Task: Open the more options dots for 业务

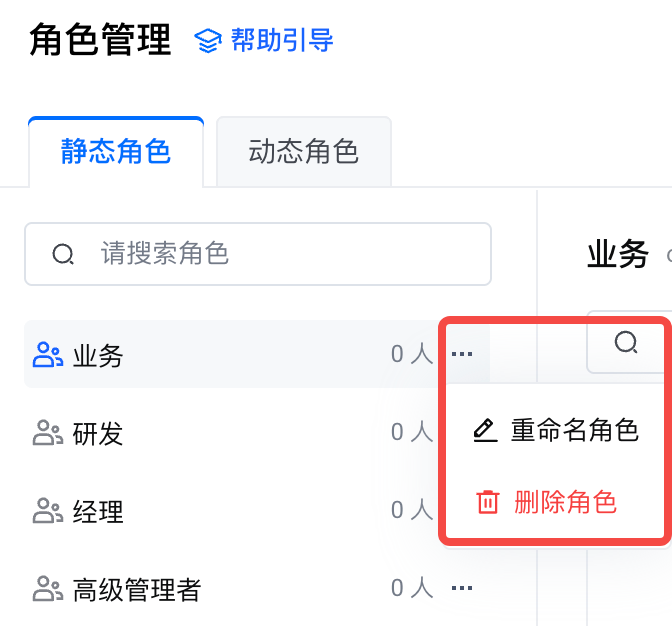Action: point(462,354)
